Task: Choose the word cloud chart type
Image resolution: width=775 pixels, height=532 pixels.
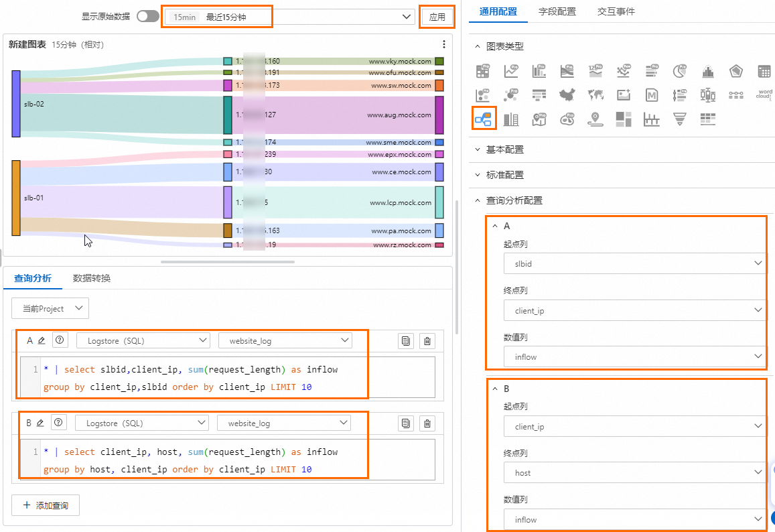Action: coord(764,94)
